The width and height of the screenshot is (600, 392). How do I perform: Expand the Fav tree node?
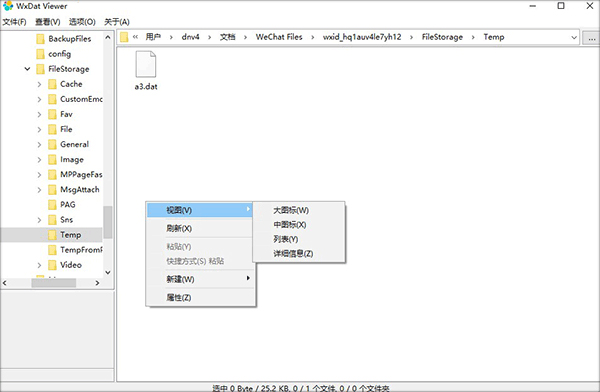click(39, 114)
